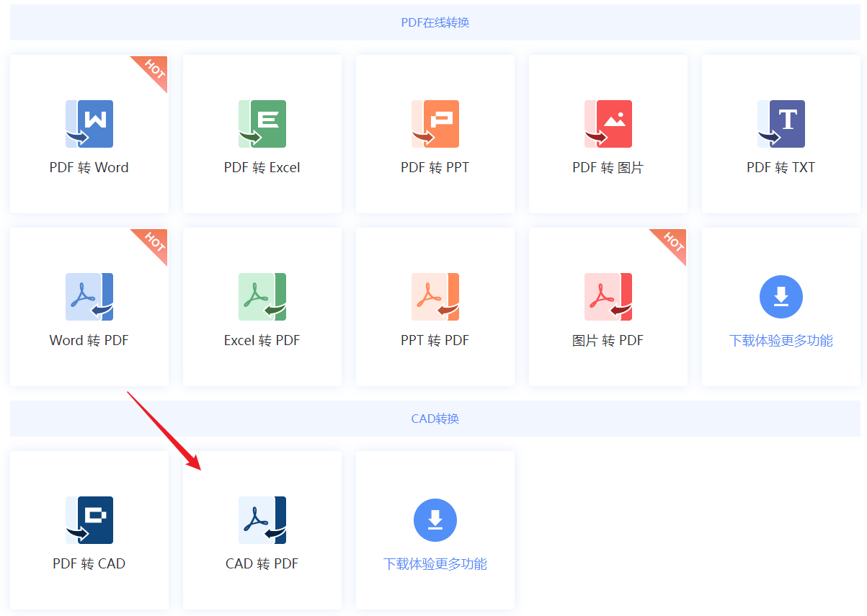The width and height of the screenshot is (867, 616).
Task: Select the PDF 转 CAD dark icon
Action: point(89,520)
